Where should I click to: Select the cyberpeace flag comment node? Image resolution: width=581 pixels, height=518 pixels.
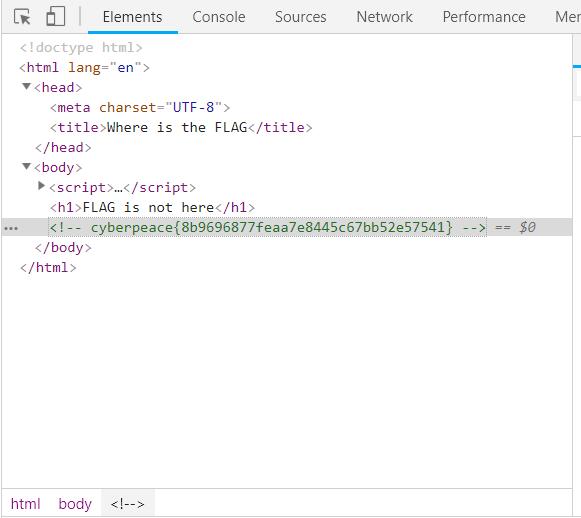click(268, 227)
